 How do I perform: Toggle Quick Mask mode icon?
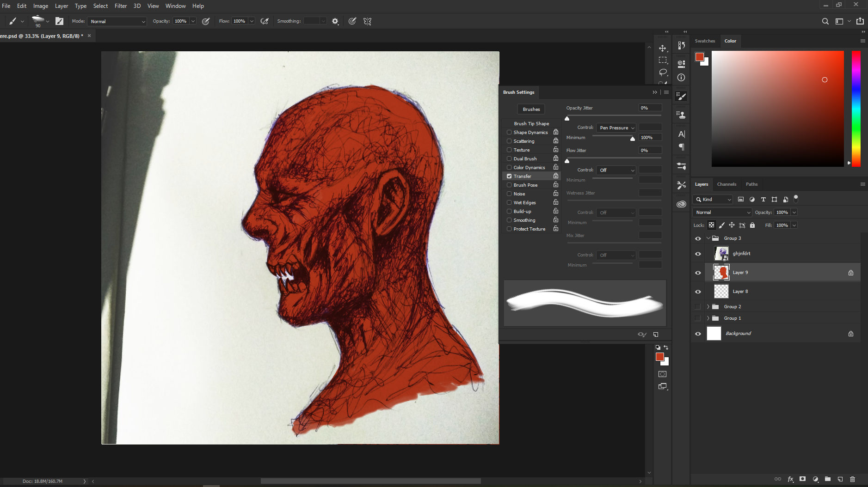click(662, 374)
